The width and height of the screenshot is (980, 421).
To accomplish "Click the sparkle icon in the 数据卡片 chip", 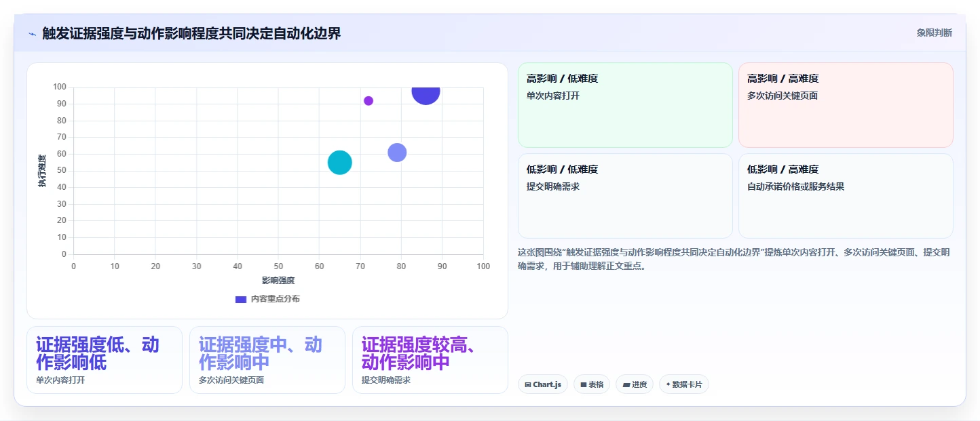I will (x=668, y=384).
